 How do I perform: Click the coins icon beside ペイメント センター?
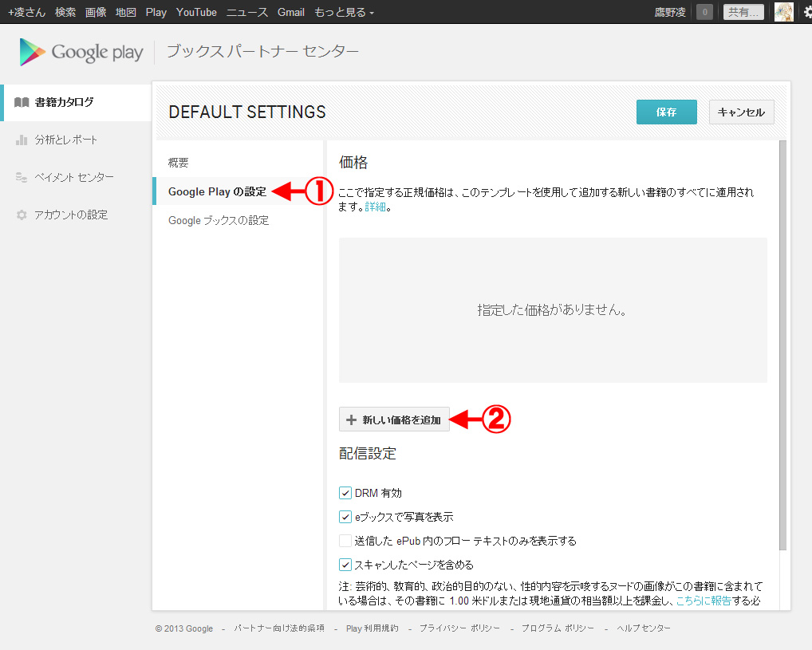click(22, 177)
